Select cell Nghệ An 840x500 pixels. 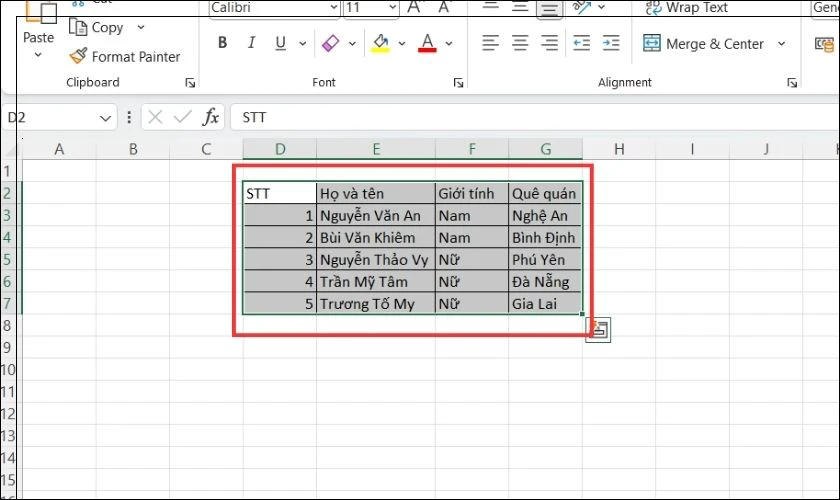(545, 215)
